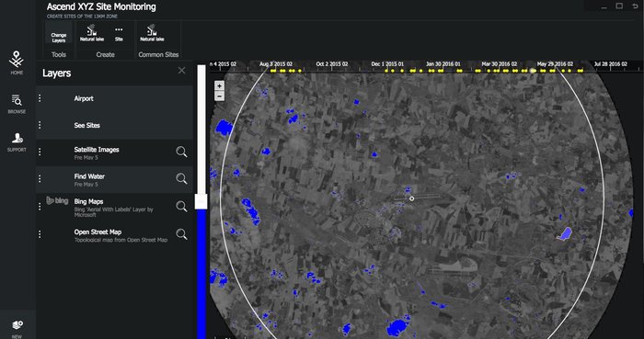Zoom in on the map
Image resolution: width=644 pixels, height=339 pixels.
pos(219,86)
